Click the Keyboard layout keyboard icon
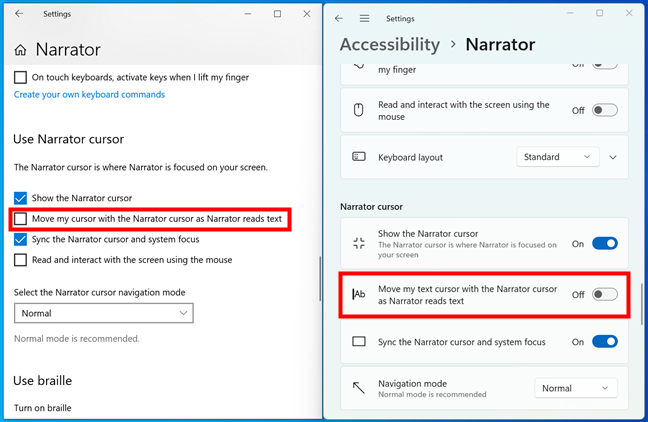This screenshot has height=422, width=648. point(359,157)
